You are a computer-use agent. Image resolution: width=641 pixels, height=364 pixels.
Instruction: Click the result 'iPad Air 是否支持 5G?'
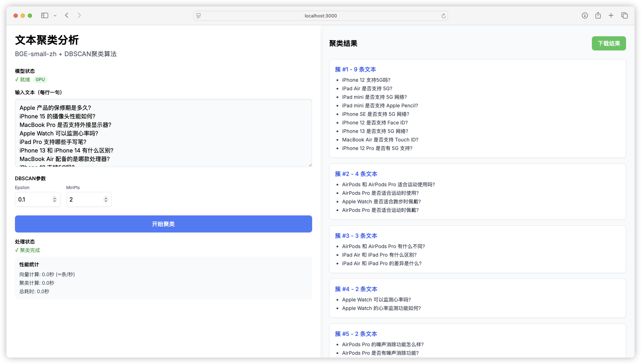[367, 89]
